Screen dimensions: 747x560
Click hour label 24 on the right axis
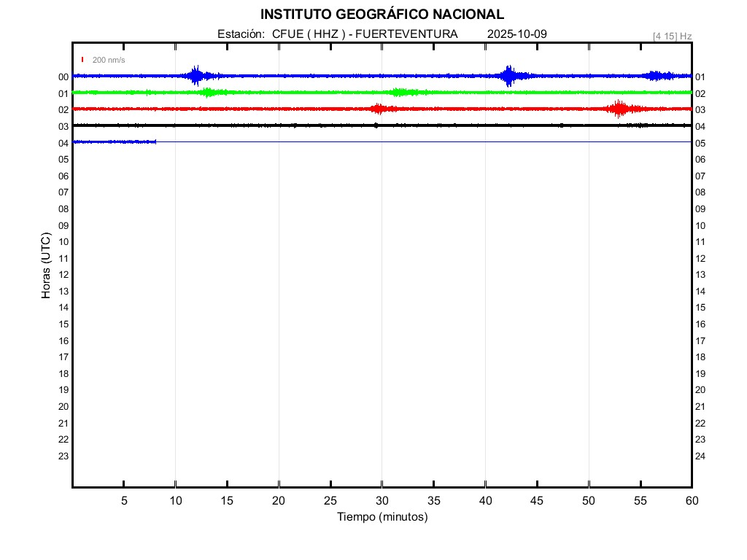point(700,456)
